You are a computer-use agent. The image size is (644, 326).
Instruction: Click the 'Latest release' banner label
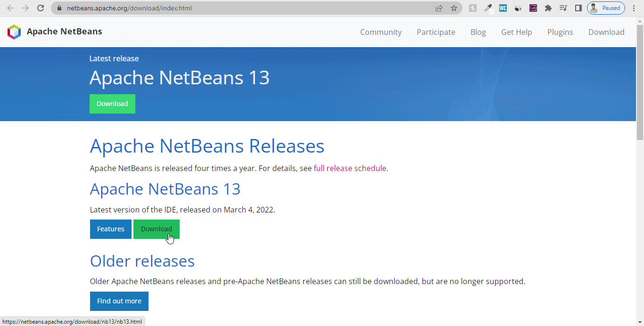114,58
